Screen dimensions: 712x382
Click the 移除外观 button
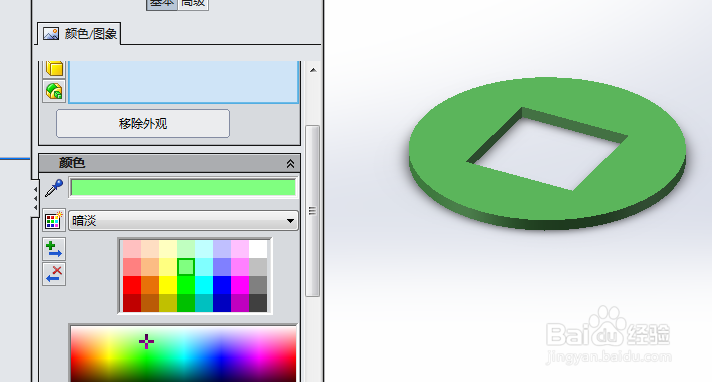[143, 124]
